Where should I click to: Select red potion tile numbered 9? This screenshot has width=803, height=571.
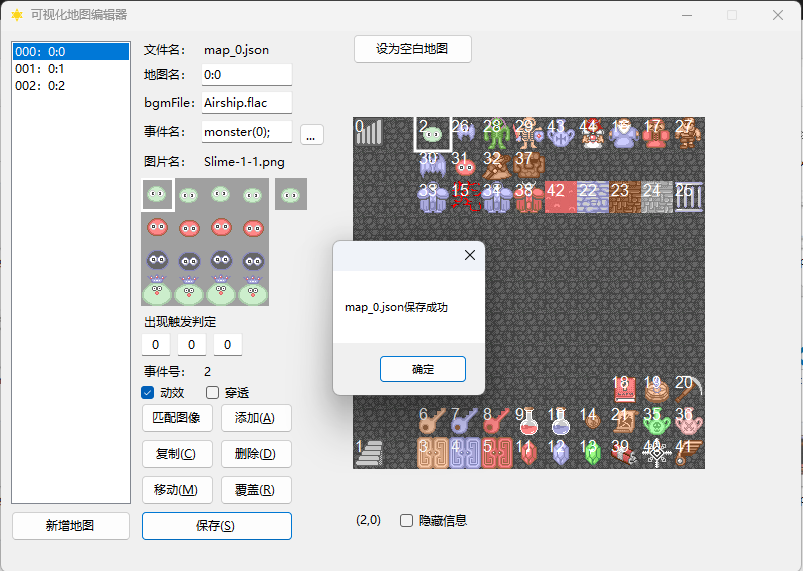point(529,421)
